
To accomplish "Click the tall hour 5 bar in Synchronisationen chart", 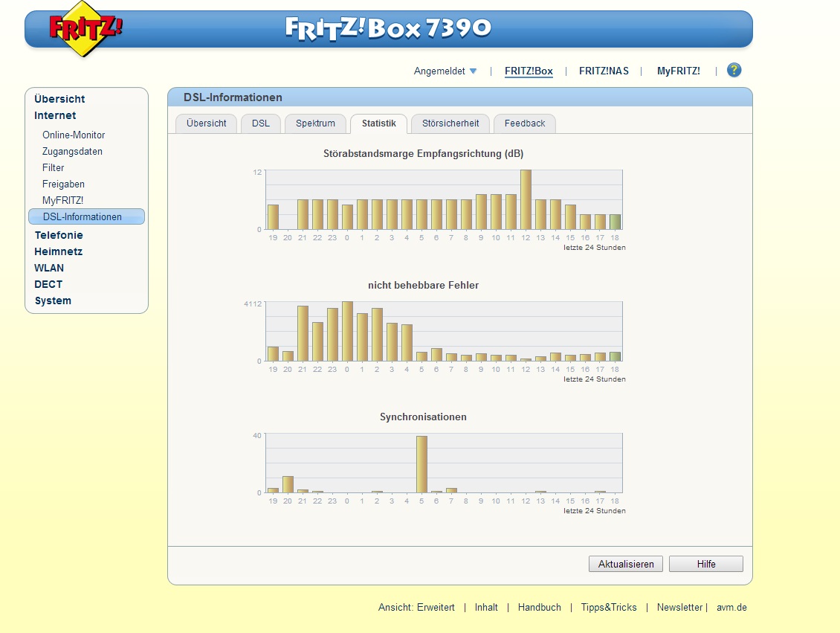I will (x=421, y=464).
